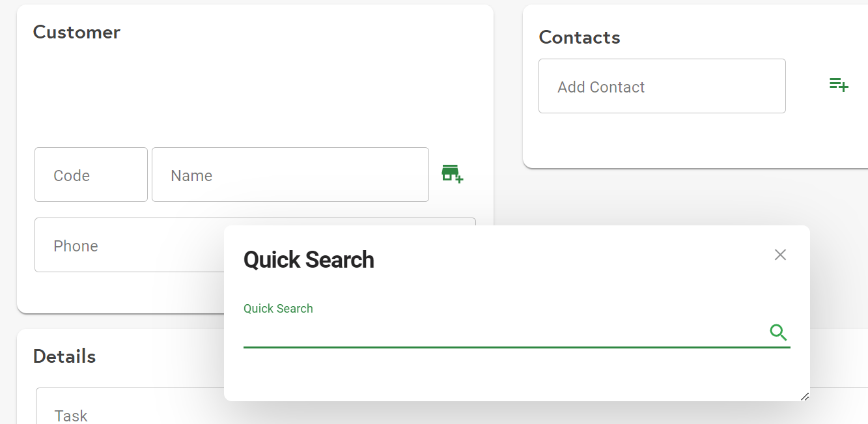This screenshot has width=868, height=424.
Task: Close the Quick Search dialog
Action: coord(780,255)
